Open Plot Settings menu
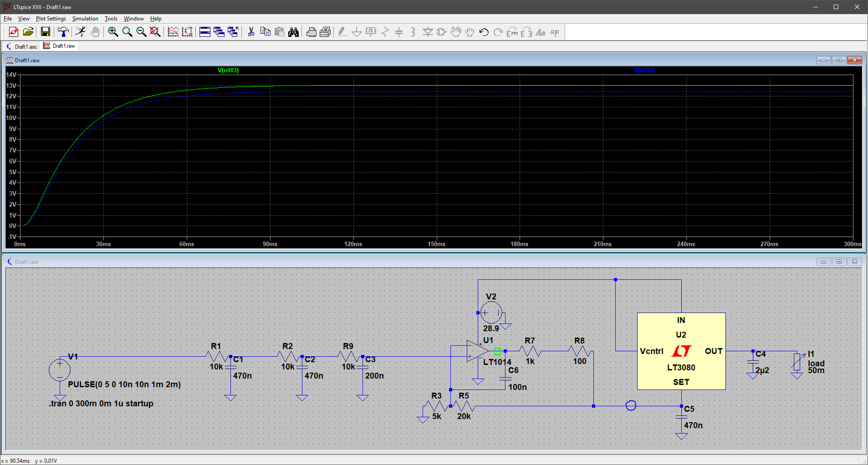 (x=51, y=19)
